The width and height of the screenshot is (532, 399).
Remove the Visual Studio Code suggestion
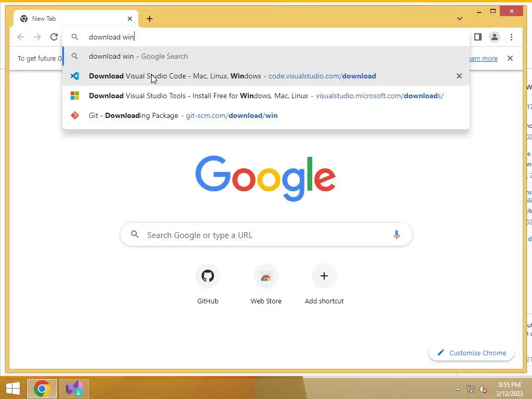[x=459, y=76]
